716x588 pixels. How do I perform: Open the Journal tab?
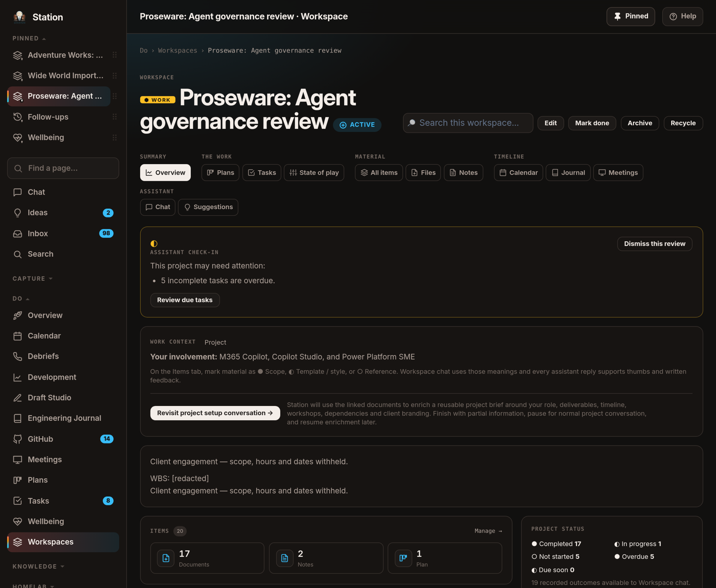click(x=568, y=173)
